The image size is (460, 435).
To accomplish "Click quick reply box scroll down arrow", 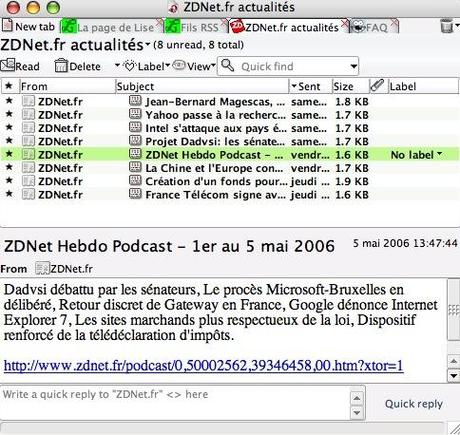I will [357, 413].
